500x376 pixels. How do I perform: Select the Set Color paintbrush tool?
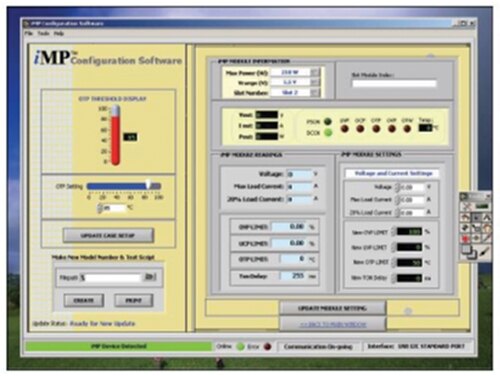[x=484, y=252]
